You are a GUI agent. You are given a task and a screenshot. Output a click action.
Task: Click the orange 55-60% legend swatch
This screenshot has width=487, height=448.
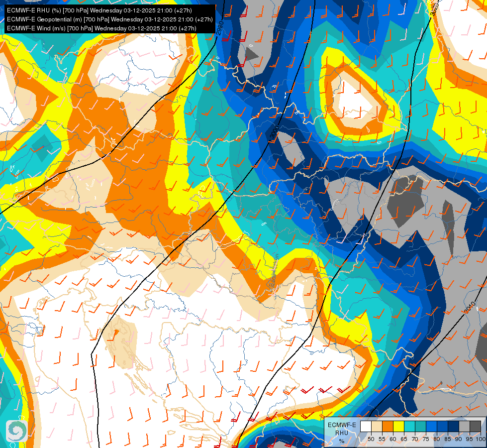point(388,426)
